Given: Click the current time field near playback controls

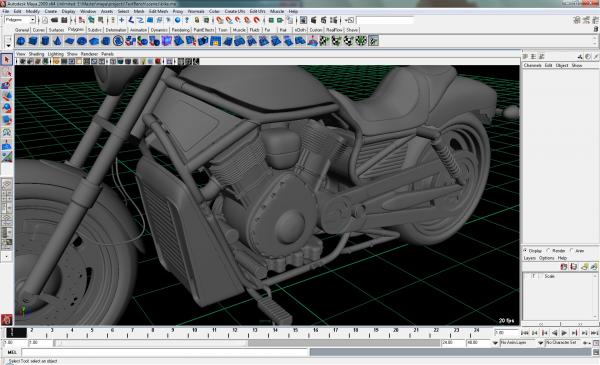Looking at the screenshot, I should click(x=506, y=333).
